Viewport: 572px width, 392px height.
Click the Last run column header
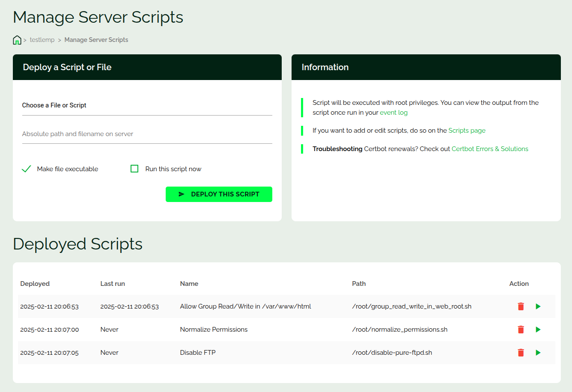click(113, 284)
